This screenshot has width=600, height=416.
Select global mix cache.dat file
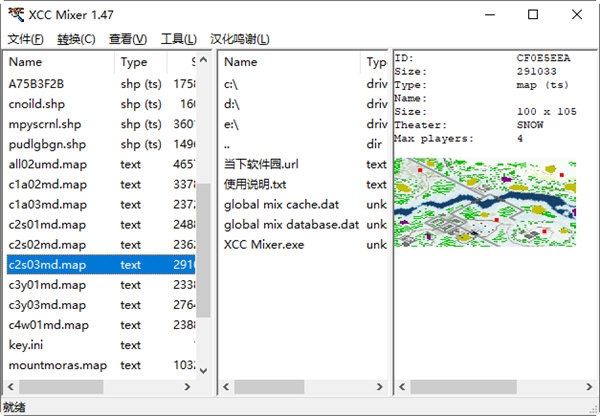[x=304, y=204]
